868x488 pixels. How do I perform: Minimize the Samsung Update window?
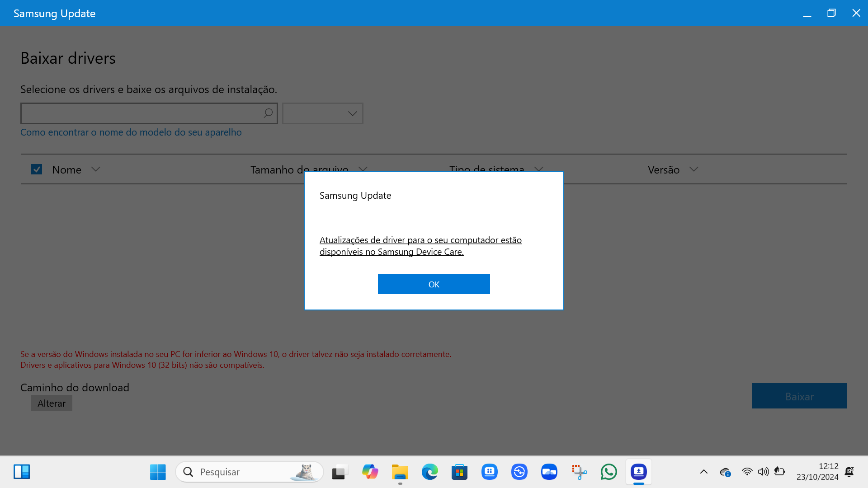coord(807,13)
